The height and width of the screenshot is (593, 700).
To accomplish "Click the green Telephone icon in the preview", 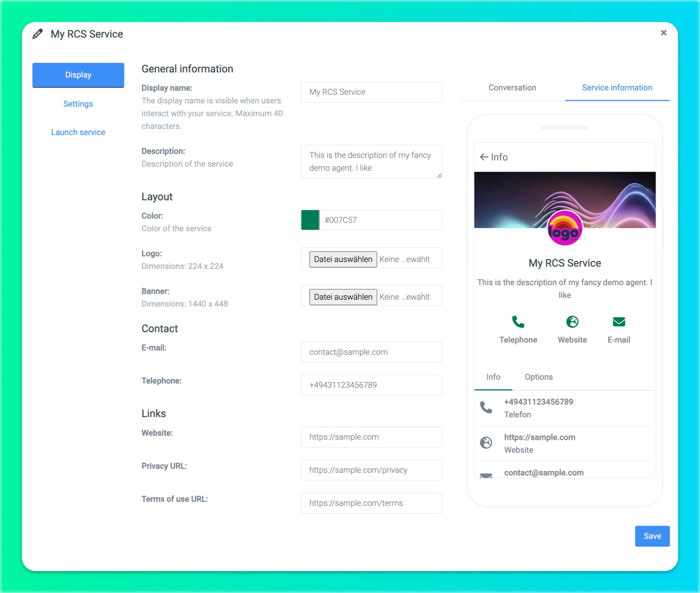I will click(518, 322).
